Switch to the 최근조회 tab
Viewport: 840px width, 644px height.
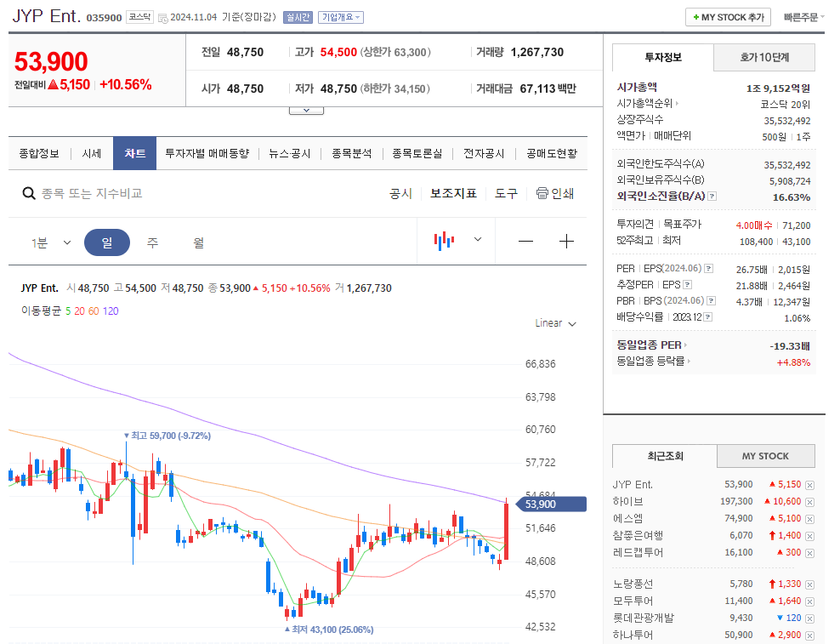pos(665,456)
